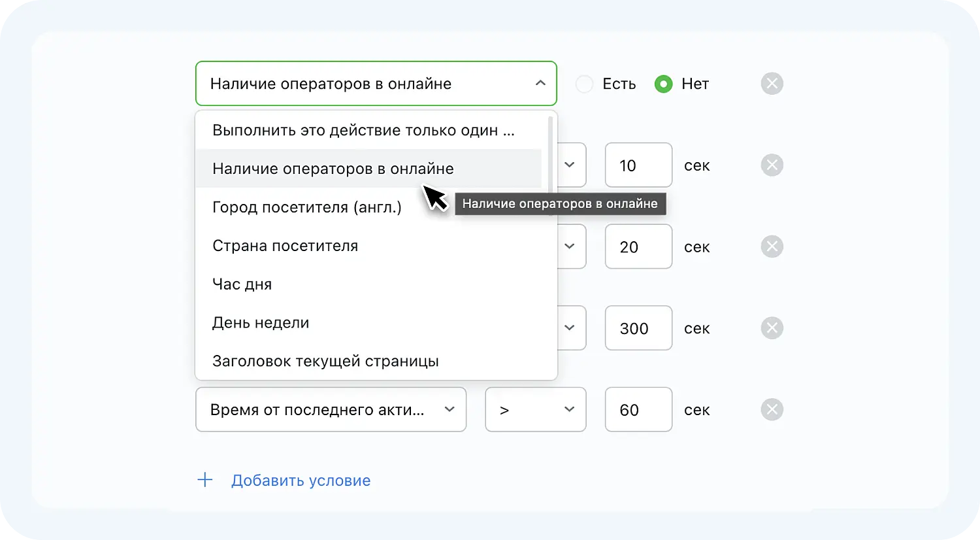Select the 'Нет' radio button
980x540 pixels.
(x=663, y=84)
